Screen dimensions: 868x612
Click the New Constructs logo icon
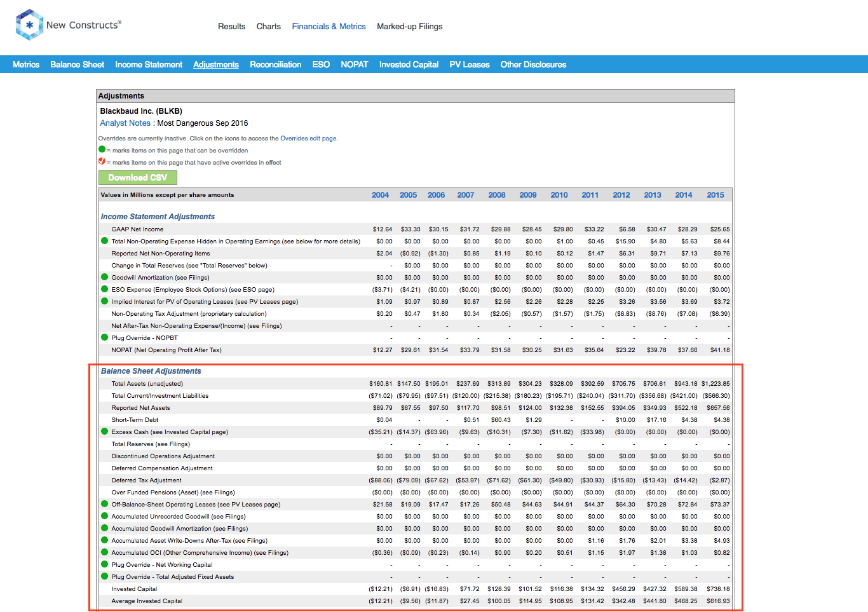pyautogui.click(x=29, y=25)
